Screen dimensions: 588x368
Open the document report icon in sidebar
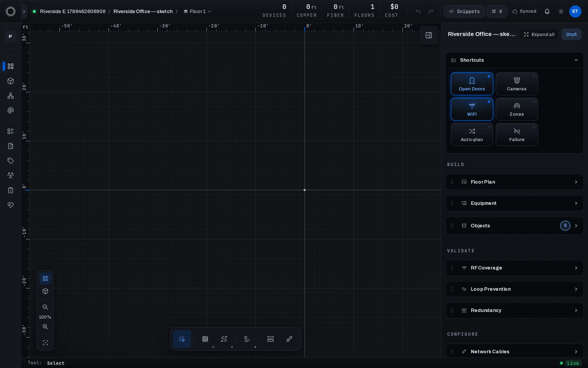point(10,146)
